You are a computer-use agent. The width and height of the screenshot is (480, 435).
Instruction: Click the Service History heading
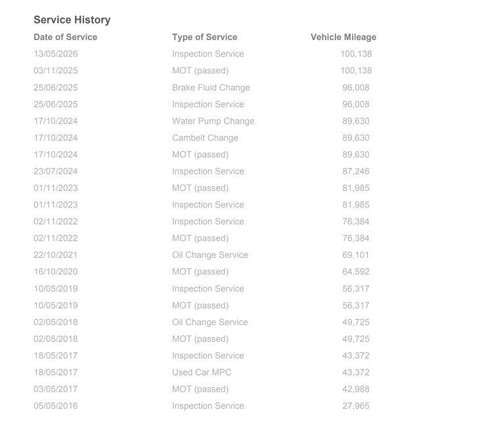point(72,20)
